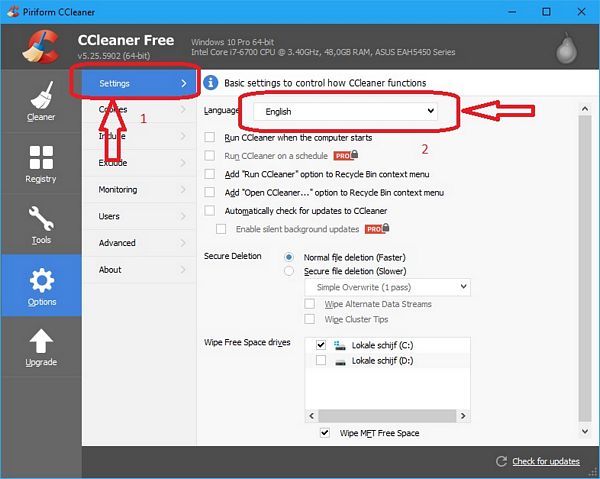Click the CCleaner title bar app icon
Image resolution: width=600 pixels, height=479 pixels.
[x=13, y=12]
